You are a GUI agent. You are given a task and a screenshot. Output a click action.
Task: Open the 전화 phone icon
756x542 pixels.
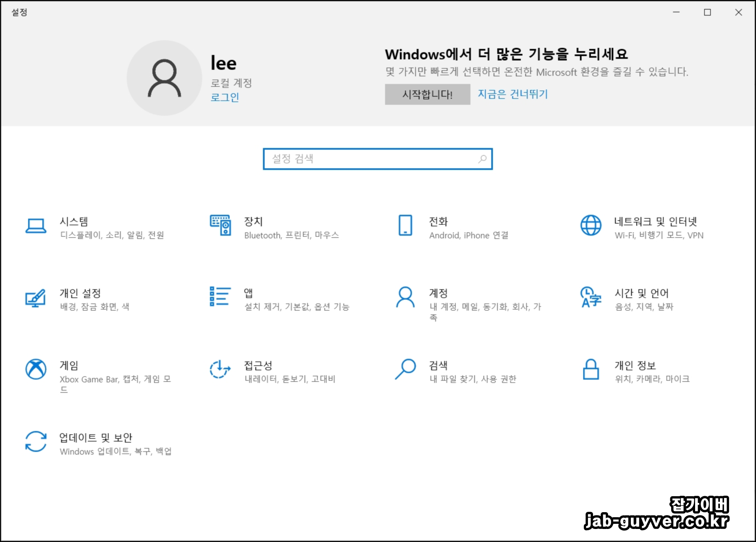coord(405,225)
